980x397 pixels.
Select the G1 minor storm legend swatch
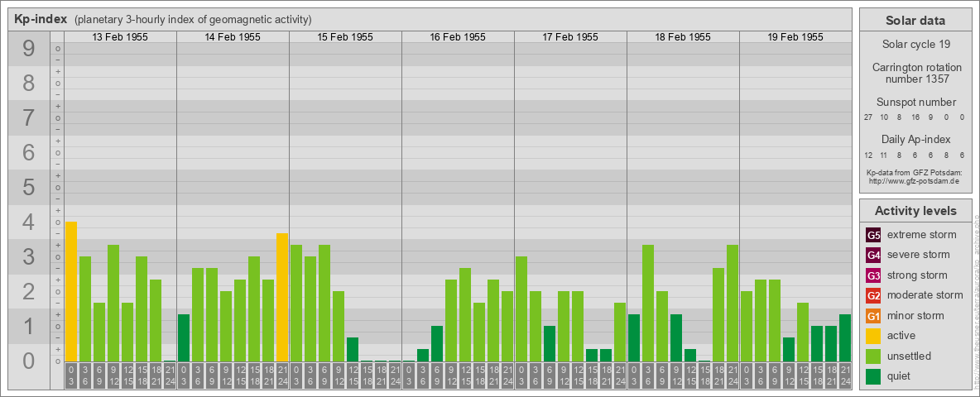point(873,316)
